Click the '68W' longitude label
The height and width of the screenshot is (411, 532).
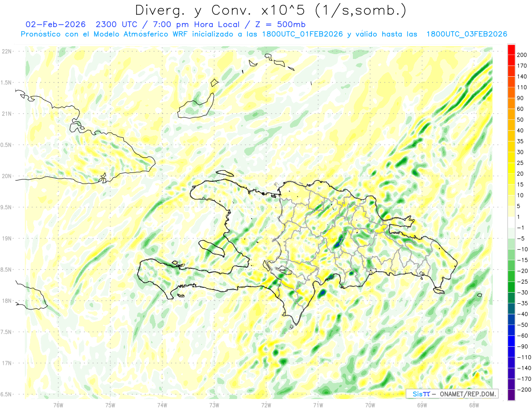tap(473, 405)
